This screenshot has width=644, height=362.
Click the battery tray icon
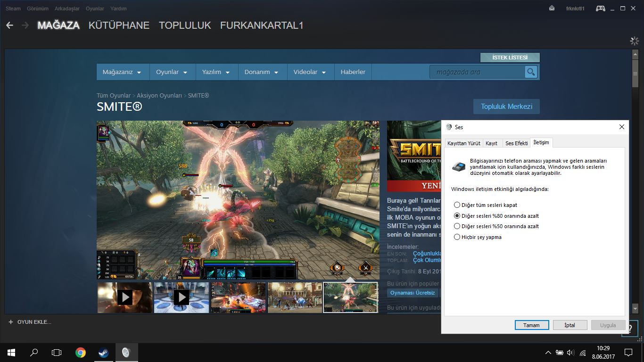click(560, 353)
